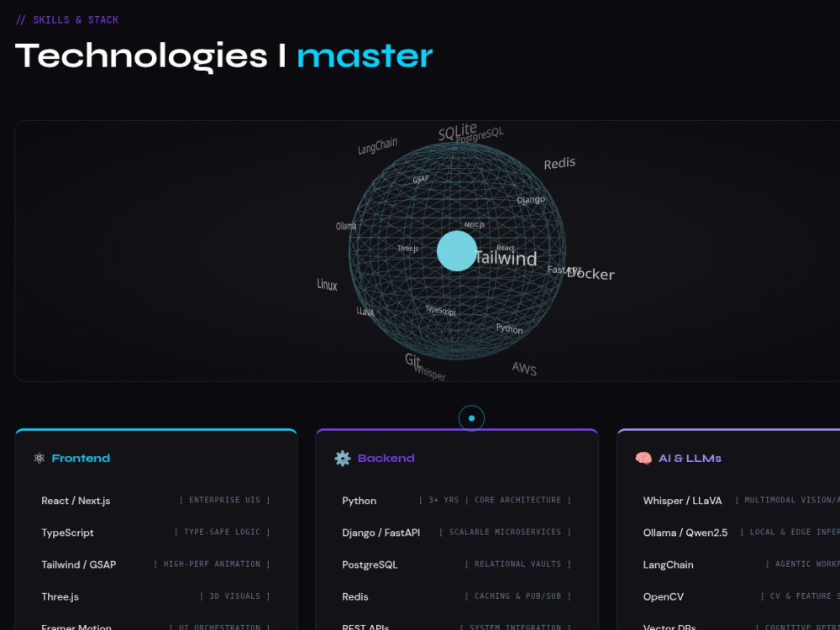The height and width of the screenshot is (630, 840).
Task: Click the circular cursor dot below the globe
Action: (x=471, y=418)
